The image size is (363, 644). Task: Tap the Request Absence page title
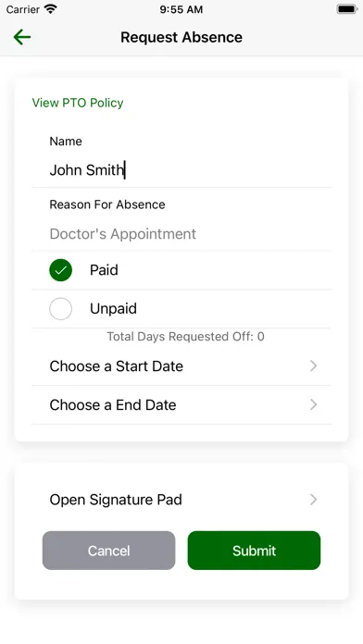pyautogui.click(x=181, y=37)
